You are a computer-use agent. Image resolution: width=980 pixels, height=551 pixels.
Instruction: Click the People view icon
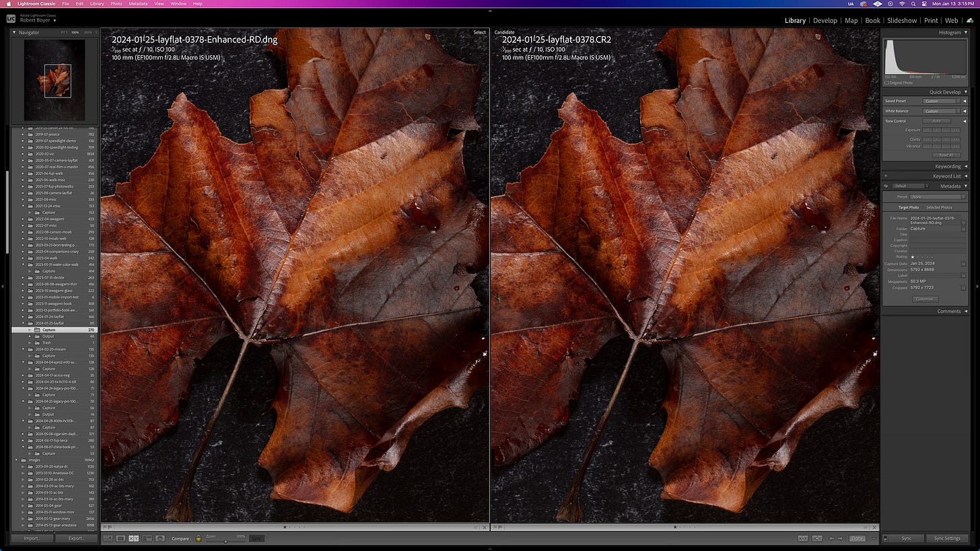coord(160,538)
